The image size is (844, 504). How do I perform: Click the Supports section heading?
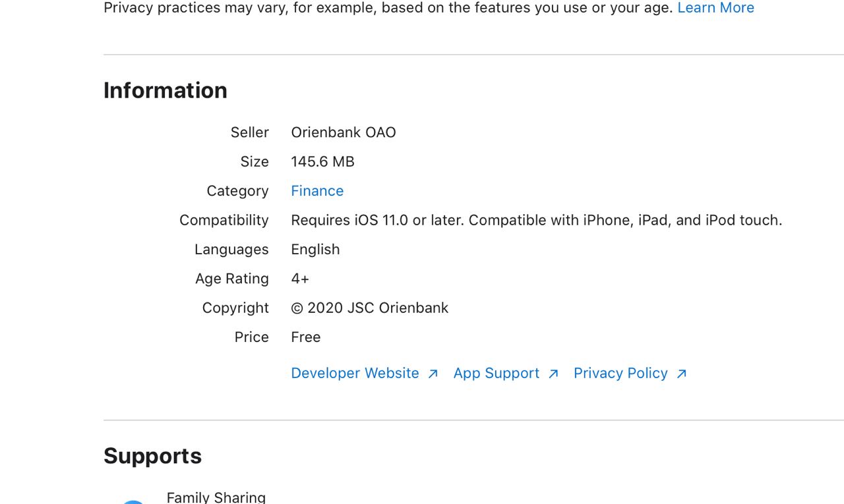(152, 456)
